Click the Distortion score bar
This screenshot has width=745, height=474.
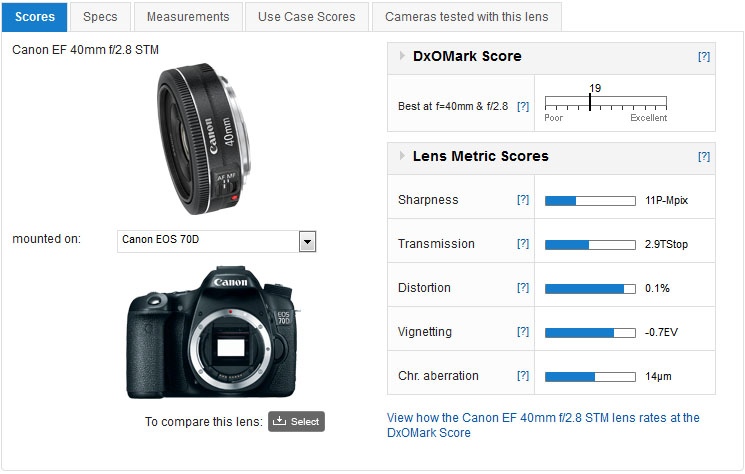pos(590,289)
